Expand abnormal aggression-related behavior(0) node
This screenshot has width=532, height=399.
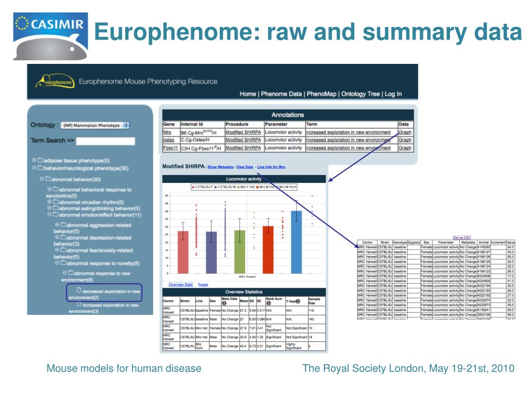57,224
